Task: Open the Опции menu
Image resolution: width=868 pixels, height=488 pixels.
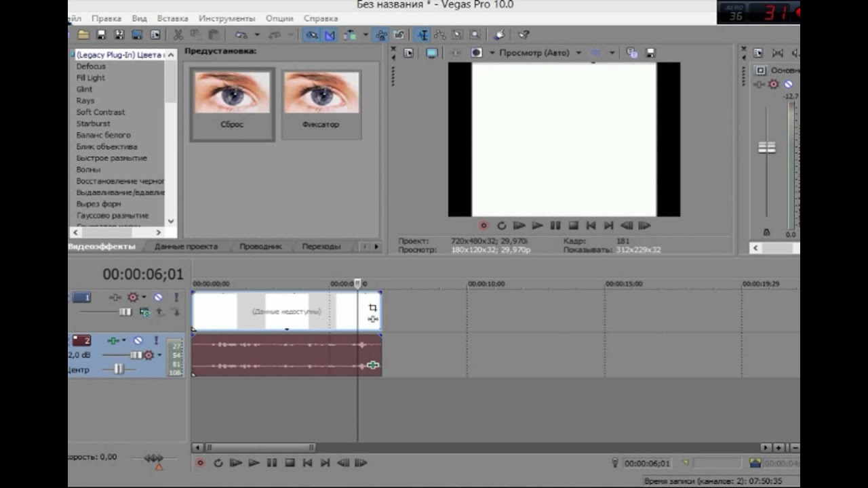Action: point(279,18)
